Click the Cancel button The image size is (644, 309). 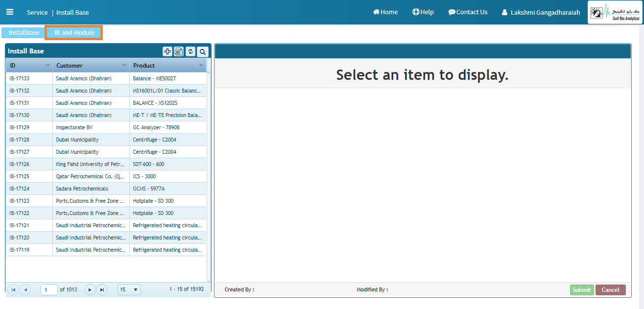coord(611,290)
